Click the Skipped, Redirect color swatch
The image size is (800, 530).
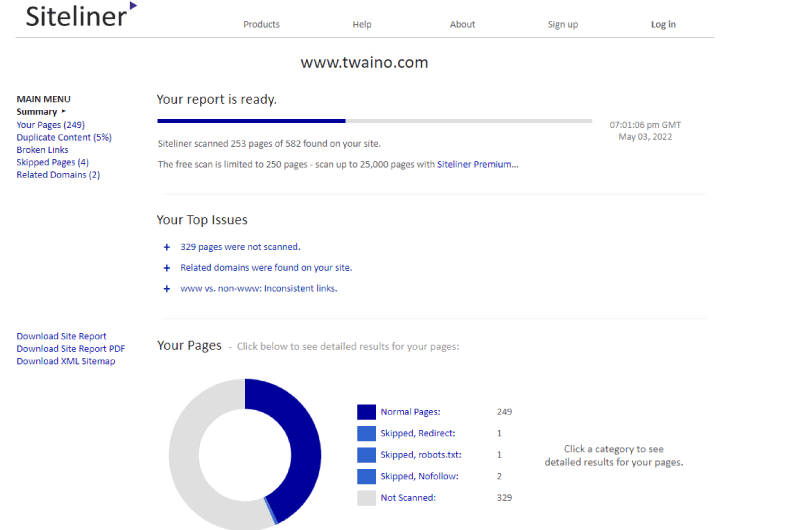coord(366,433)
